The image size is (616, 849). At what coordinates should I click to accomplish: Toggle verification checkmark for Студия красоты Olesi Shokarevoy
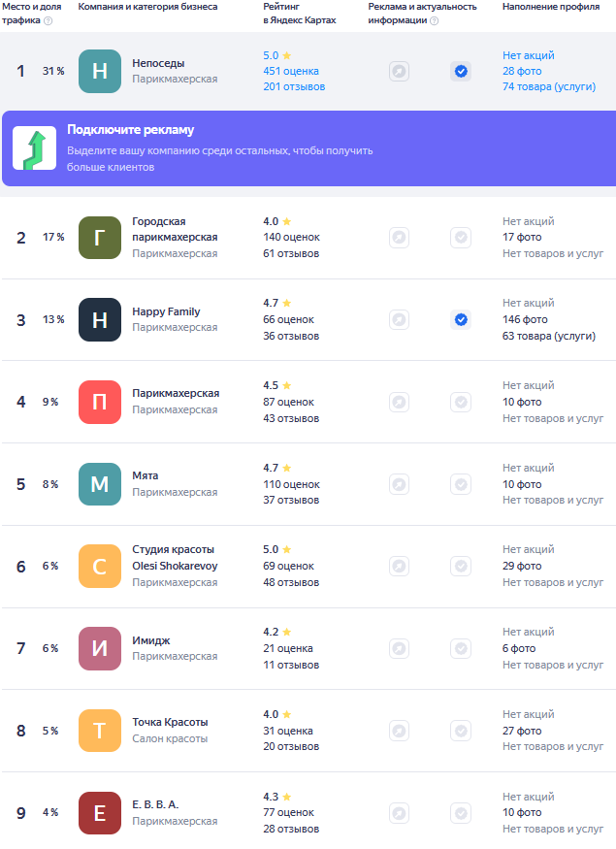click(x=461, y=566)
